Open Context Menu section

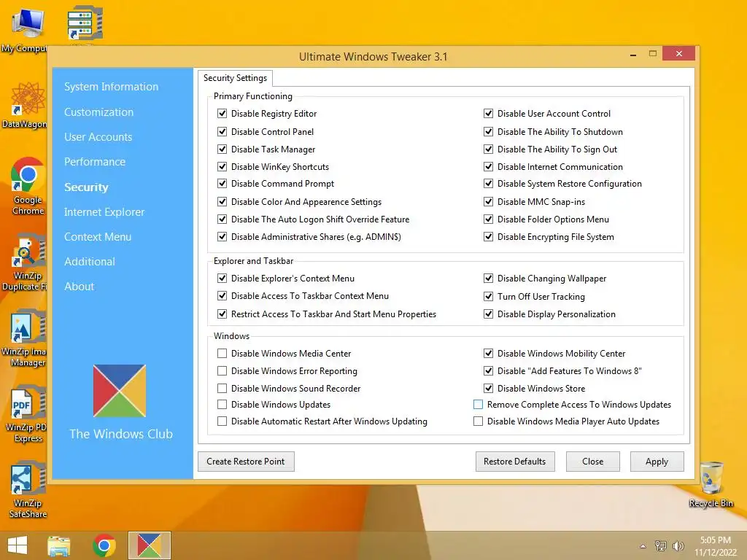click(x=98, y=237)
